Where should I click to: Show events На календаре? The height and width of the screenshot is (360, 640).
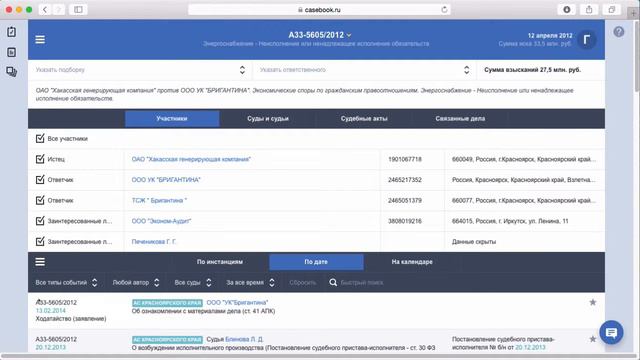point(412,262)
